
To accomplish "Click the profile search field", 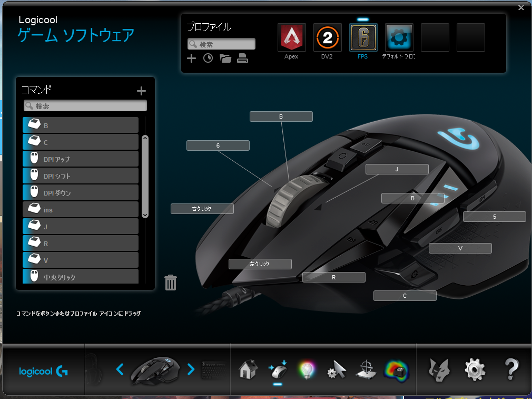I will click(221, 44).
